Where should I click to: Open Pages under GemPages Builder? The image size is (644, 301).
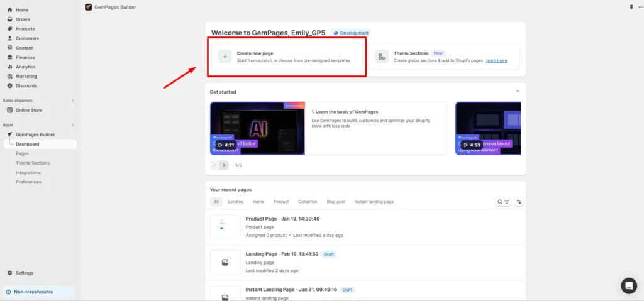(23, 153)
